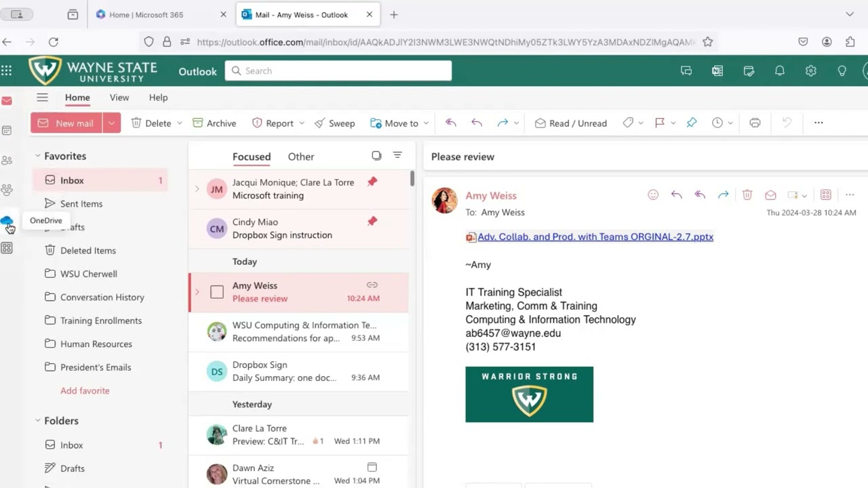Expand the Amy Weiss conversation chevron
The image size is (868, 488).
tap(197, 292)
